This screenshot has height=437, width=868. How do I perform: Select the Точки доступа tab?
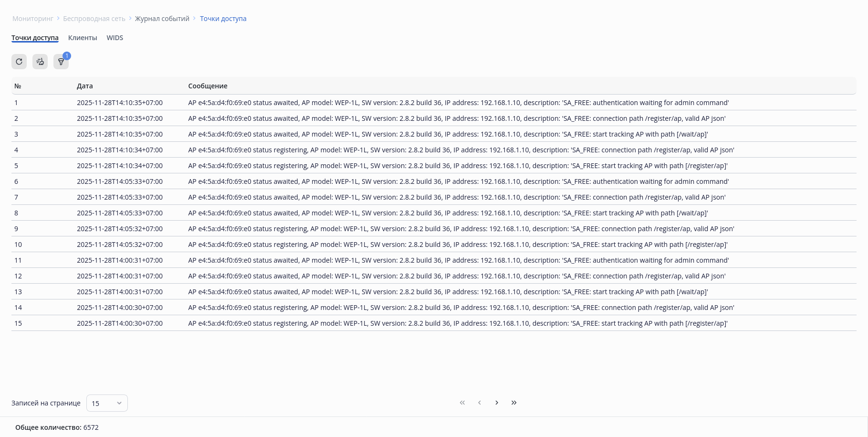tap(35, 38)
